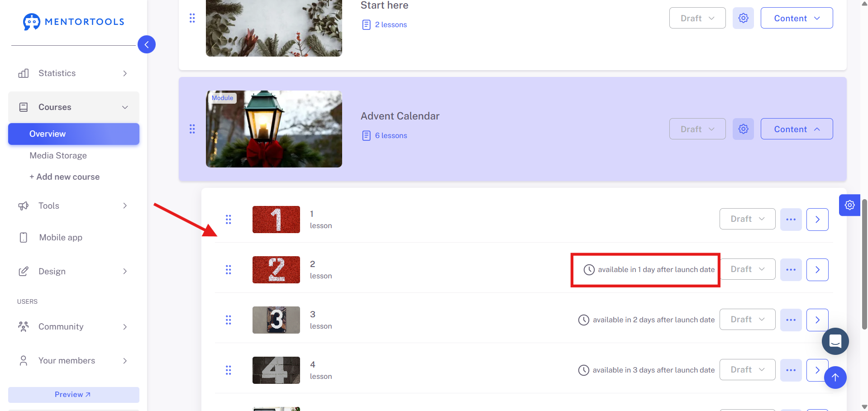
Task: Expand the Statistics menu in sidebar
Action: 73,73
